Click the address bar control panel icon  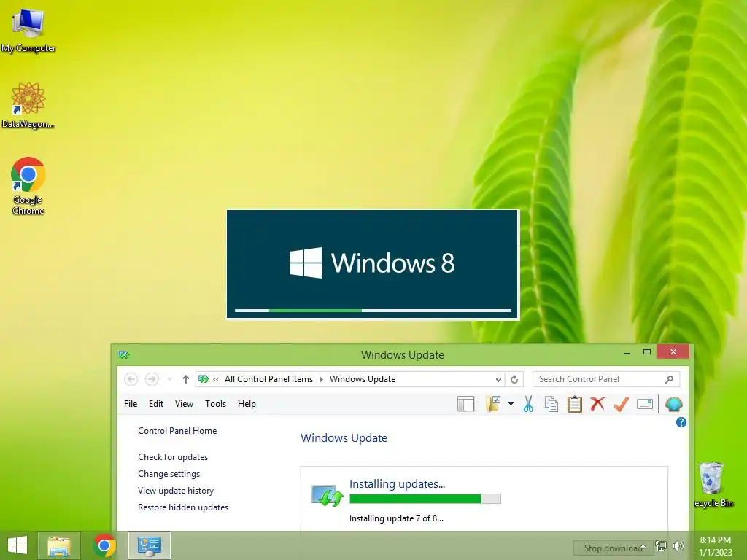204,379
